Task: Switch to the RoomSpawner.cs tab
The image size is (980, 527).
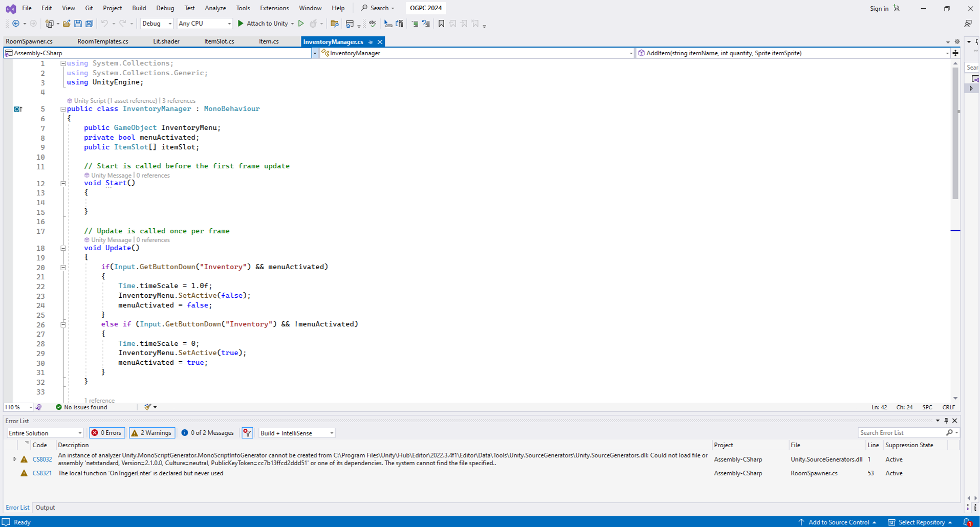Action: 29,41
